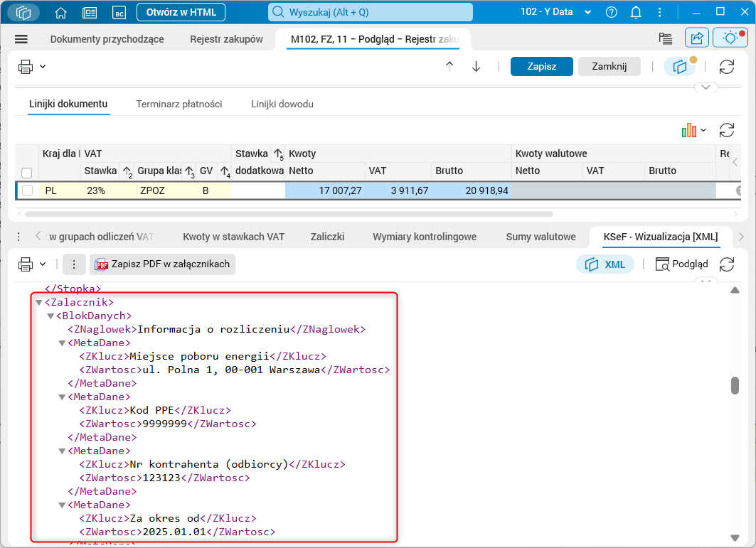Image resolution: width=756 pixels, height=548 pixels.
Task: Toggle the select-all checkbox in table header
Action: tap(27, 173)
